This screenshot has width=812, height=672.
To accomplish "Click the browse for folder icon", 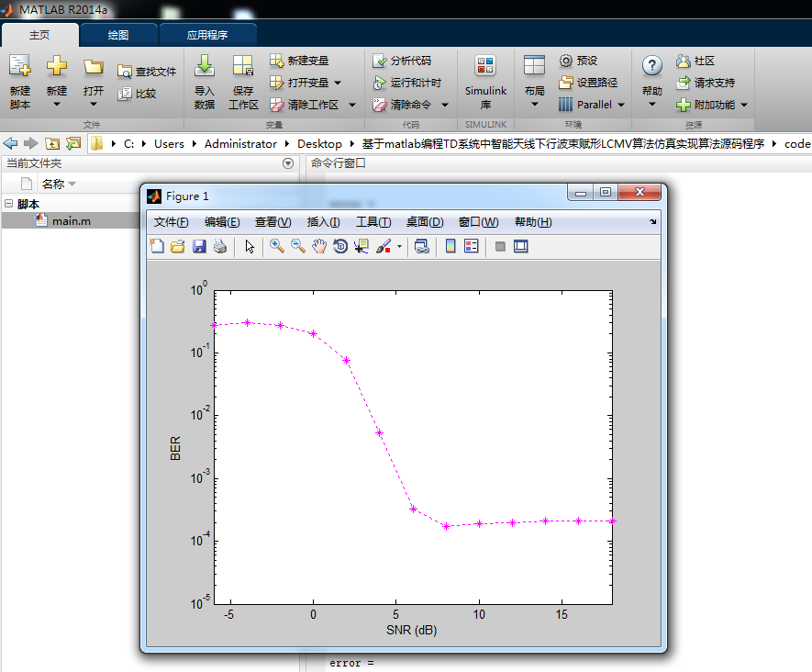I will (73, 143).
